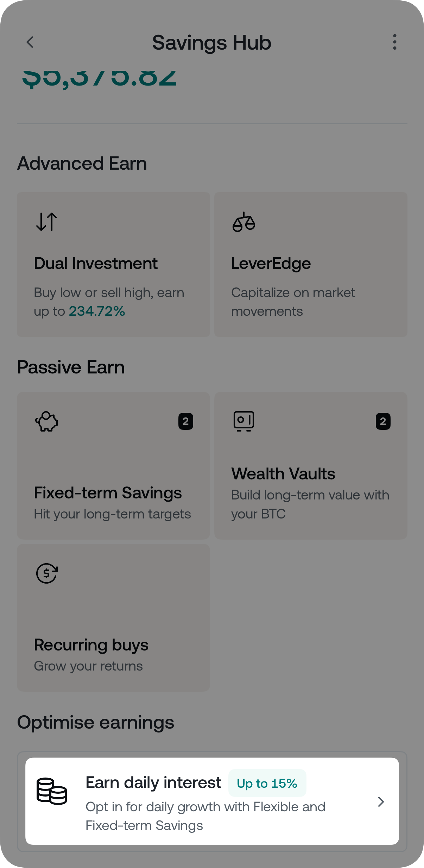Tap the Savings Hub header title

[211, 43]
